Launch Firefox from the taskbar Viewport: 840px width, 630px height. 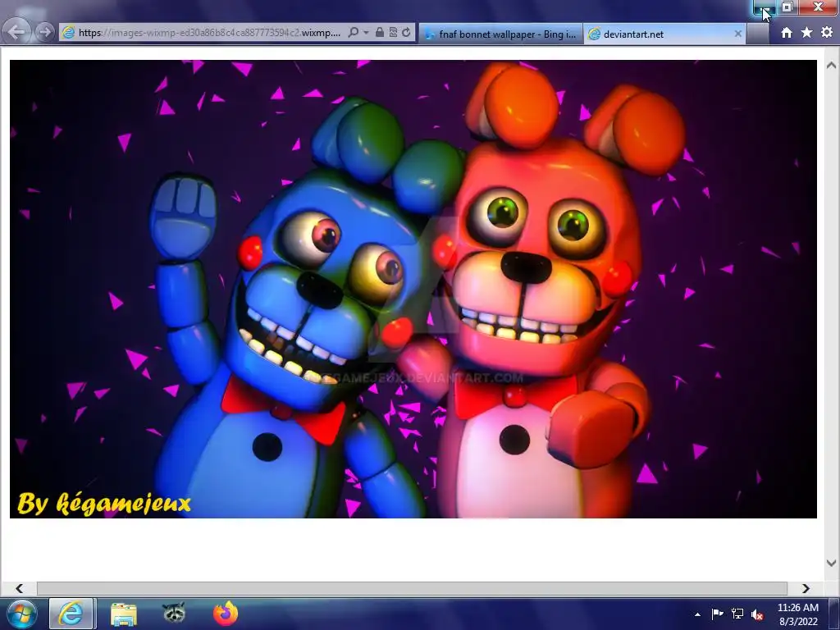226,614
